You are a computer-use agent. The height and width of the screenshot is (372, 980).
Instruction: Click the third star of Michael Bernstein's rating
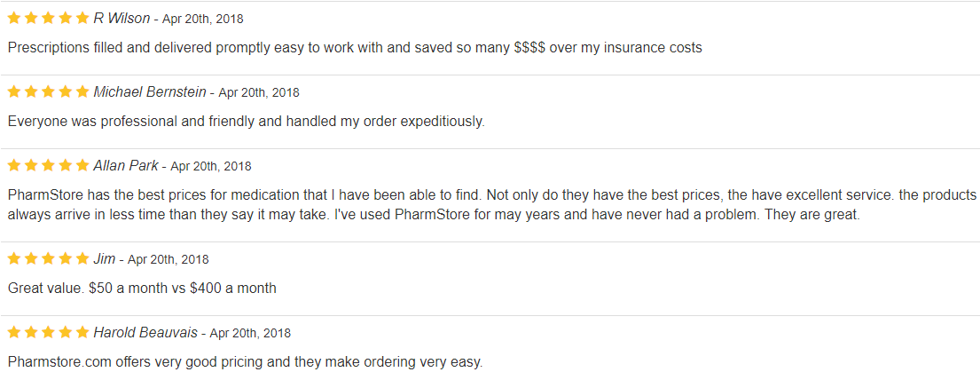48,92
